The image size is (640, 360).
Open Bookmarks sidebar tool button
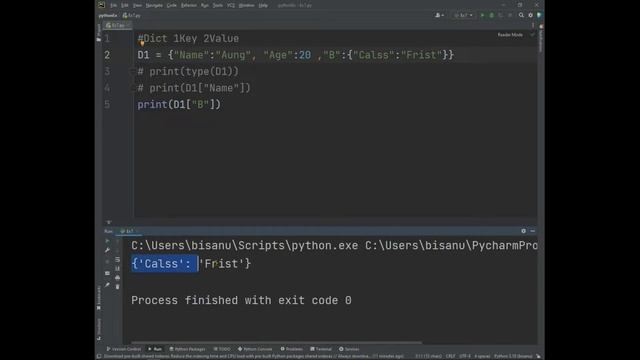pyautogui.click(x=99, y=298)
